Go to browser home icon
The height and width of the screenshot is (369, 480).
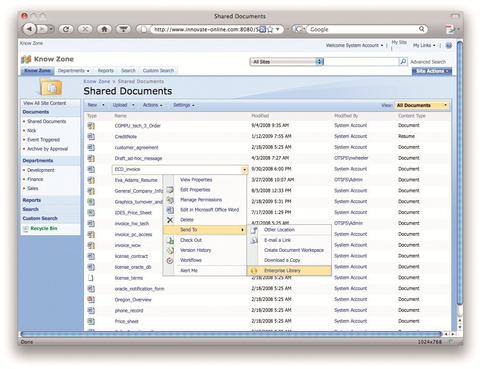(x=104, y=29)
